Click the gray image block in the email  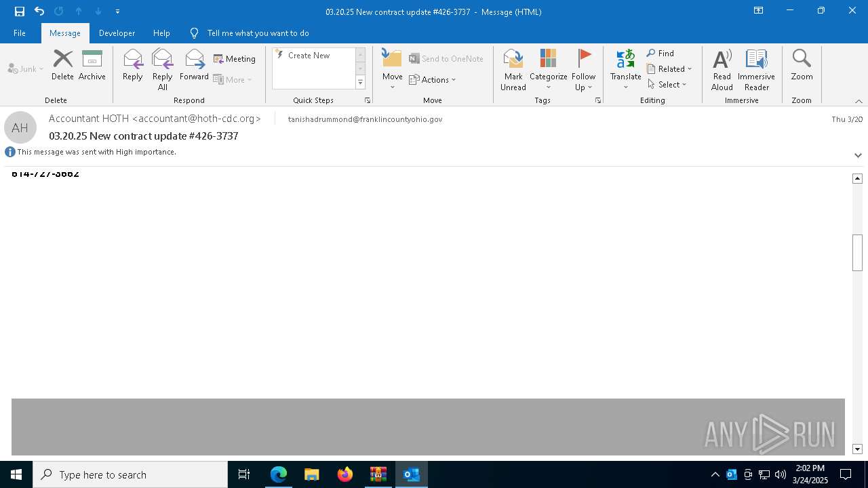428,427
